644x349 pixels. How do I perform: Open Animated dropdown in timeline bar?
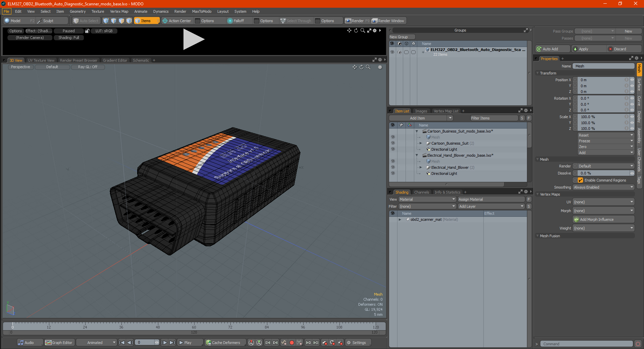97,343
